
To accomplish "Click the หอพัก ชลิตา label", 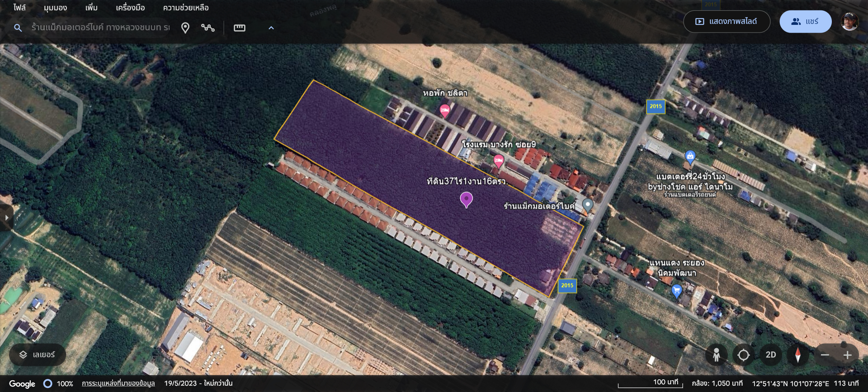I will (x=445, y=93).
